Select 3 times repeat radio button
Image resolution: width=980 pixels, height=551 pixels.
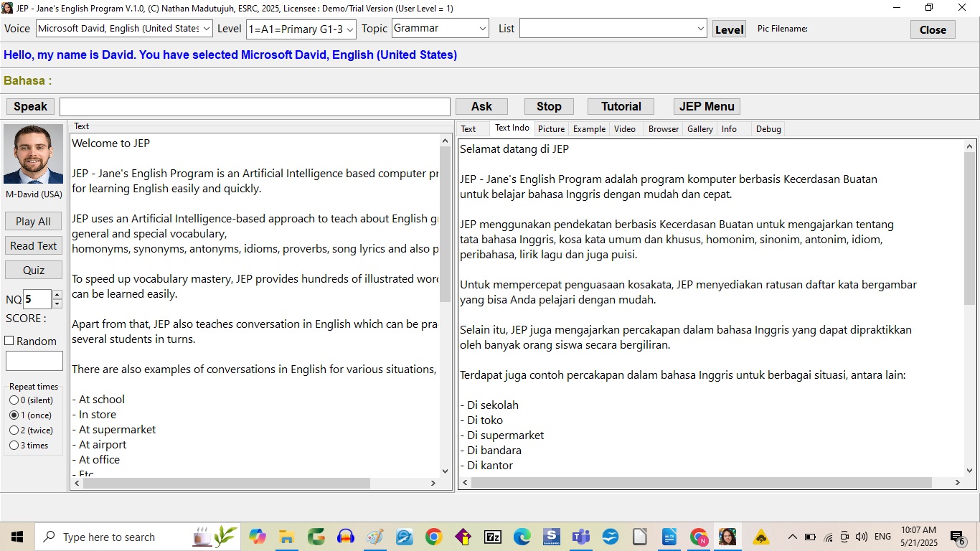tap(14, 446)
